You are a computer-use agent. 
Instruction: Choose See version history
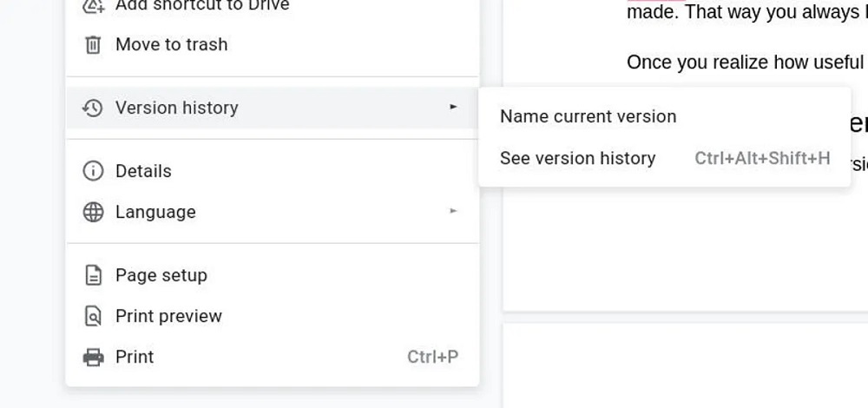[x=577, y=158]
